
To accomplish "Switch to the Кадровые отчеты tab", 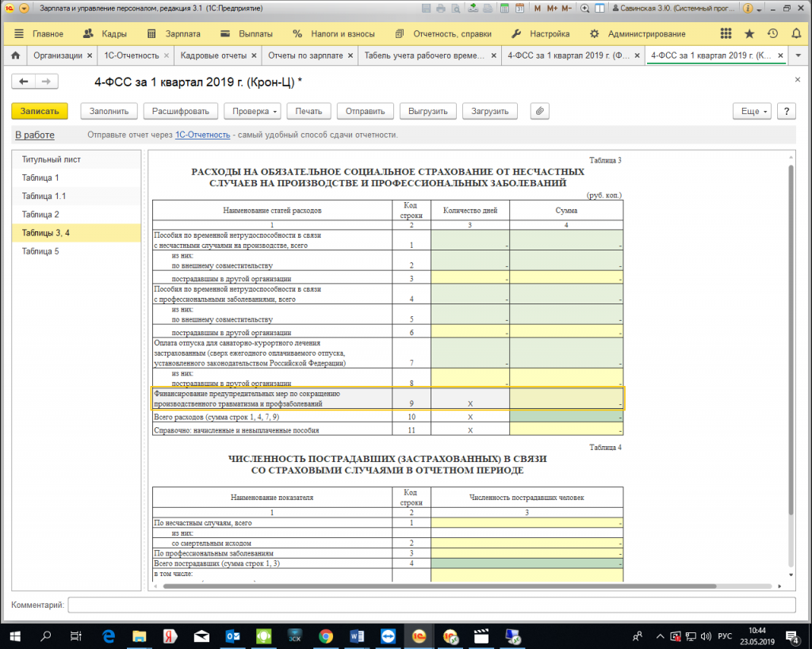I will 213,56.
